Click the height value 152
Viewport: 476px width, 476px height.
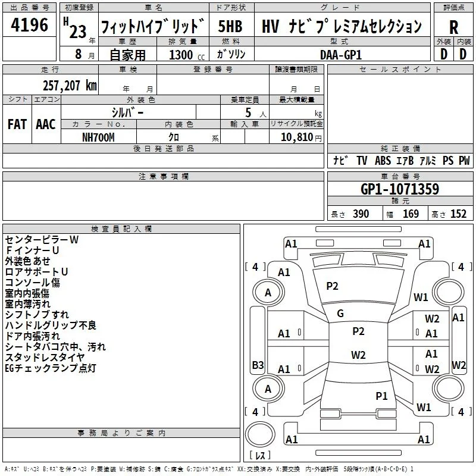458,214
